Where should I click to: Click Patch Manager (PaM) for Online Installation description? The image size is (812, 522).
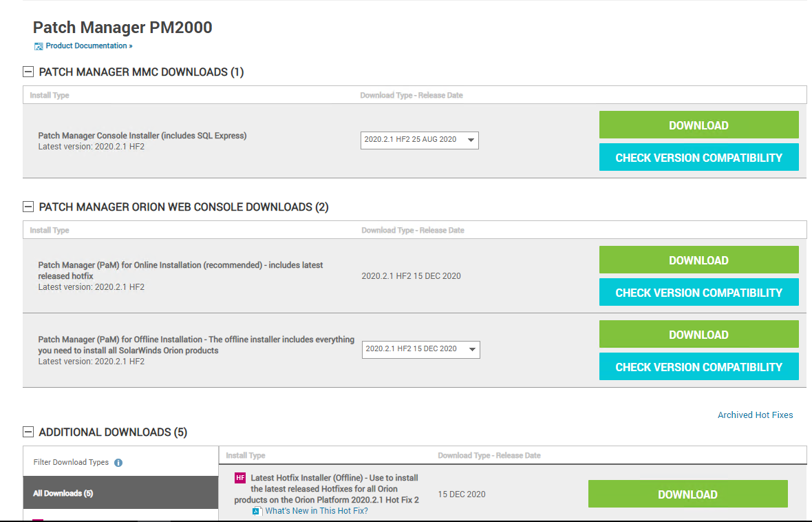tap(180, 271)
